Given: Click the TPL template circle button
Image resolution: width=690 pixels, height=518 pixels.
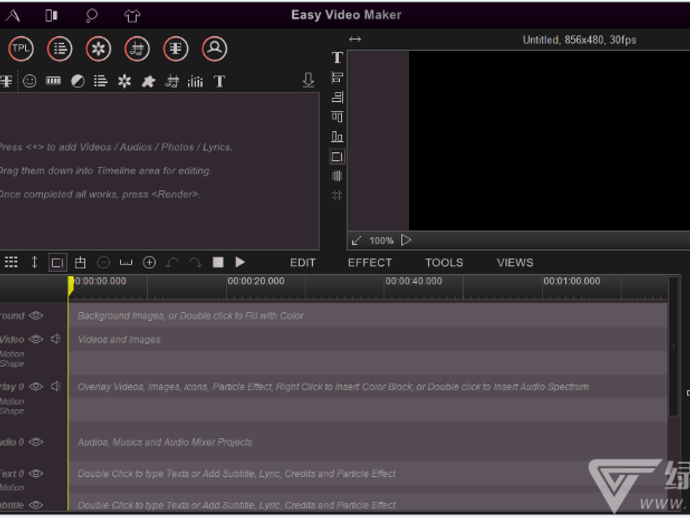Looking at the screenshot, I should (21, 48).
